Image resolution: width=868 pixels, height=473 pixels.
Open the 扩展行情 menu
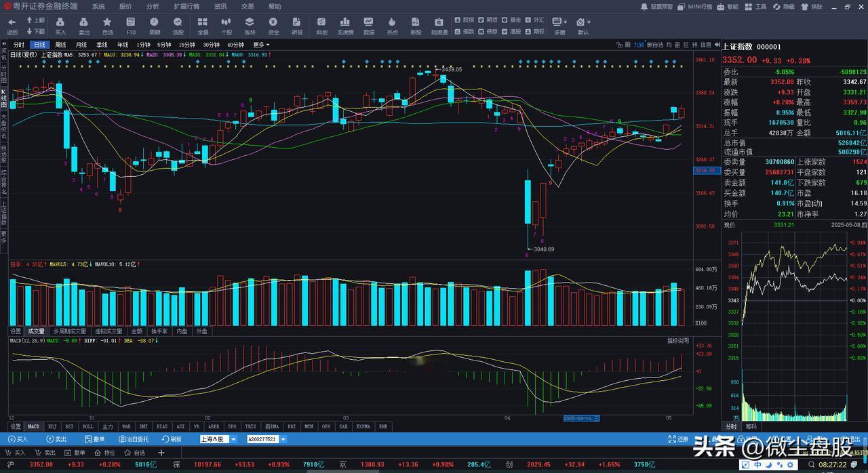(x=186, y=6)
